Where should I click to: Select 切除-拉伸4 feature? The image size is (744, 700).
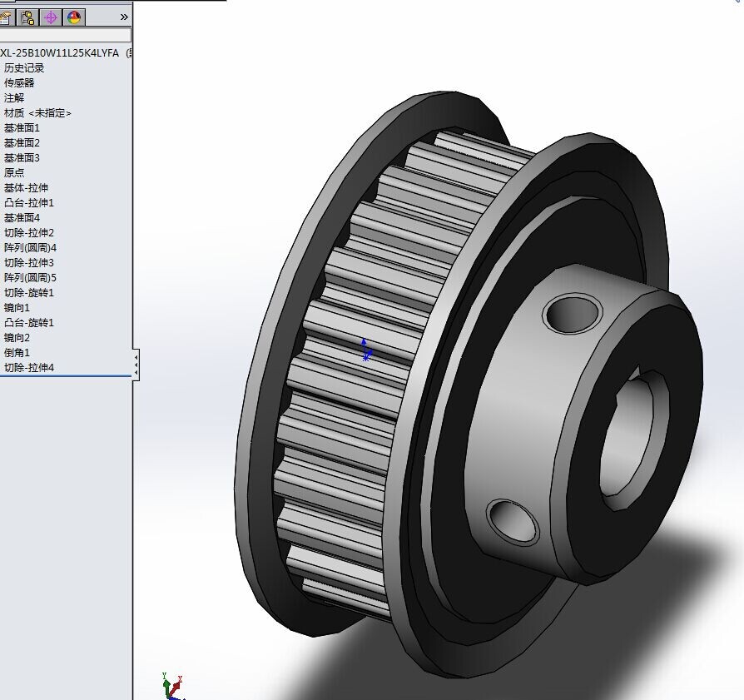(29, 368)
